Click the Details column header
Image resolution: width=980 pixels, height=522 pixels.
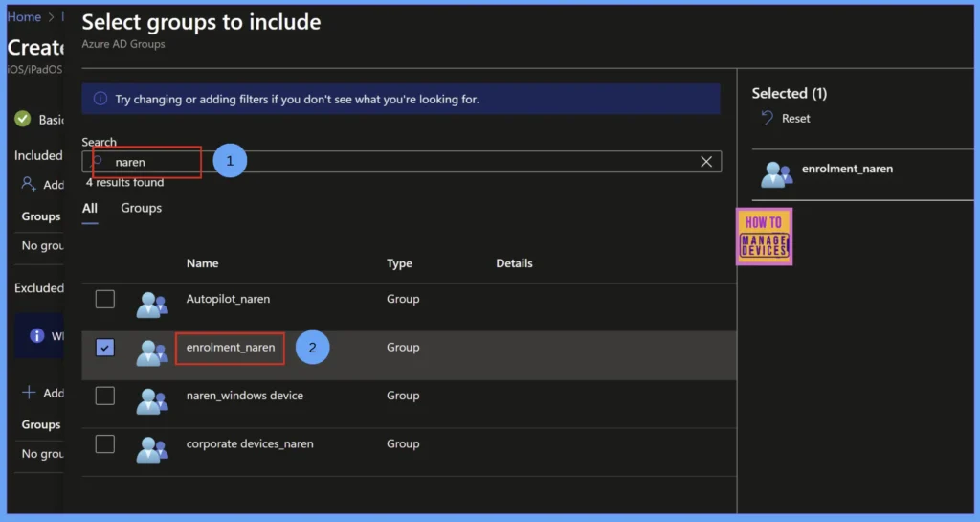pos(514,263)
